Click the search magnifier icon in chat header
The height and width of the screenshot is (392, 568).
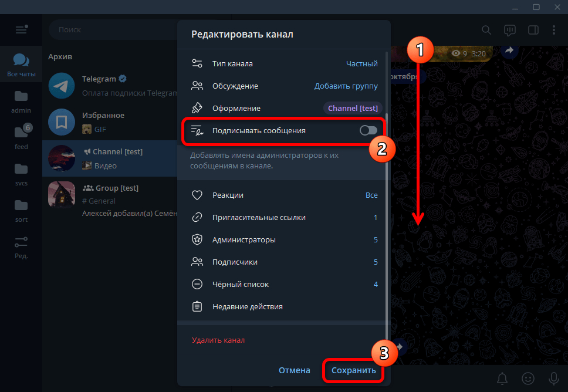[x=486, y=30]
